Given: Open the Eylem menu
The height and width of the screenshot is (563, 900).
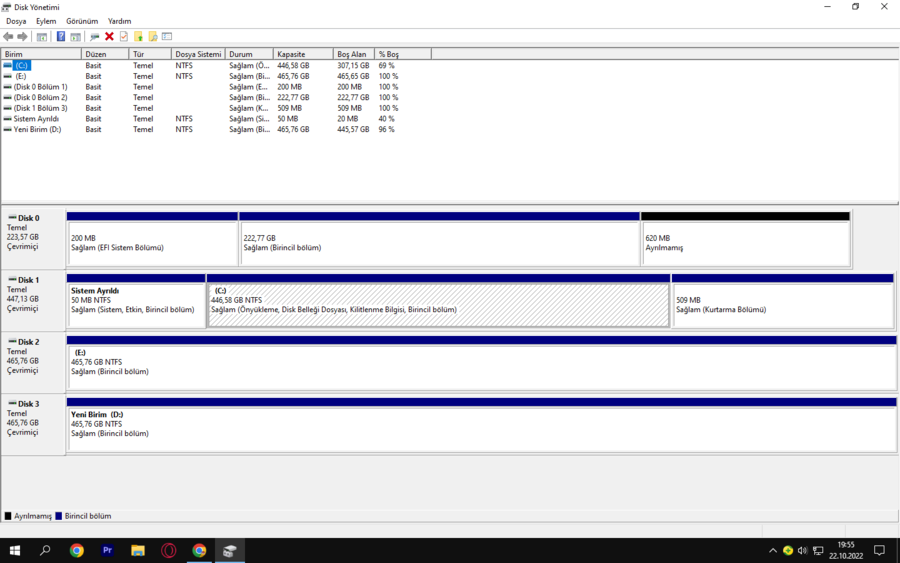Looking at the screenshot, I should [x=46, y=21].
